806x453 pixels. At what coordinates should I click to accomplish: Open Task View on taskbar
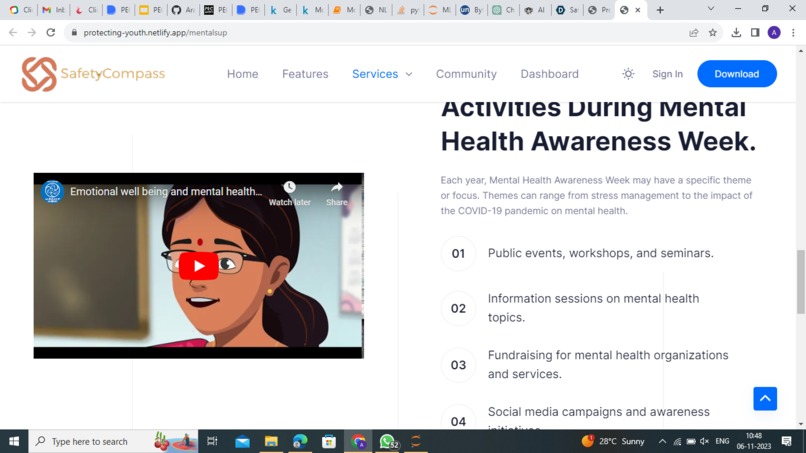pos(212,441)
